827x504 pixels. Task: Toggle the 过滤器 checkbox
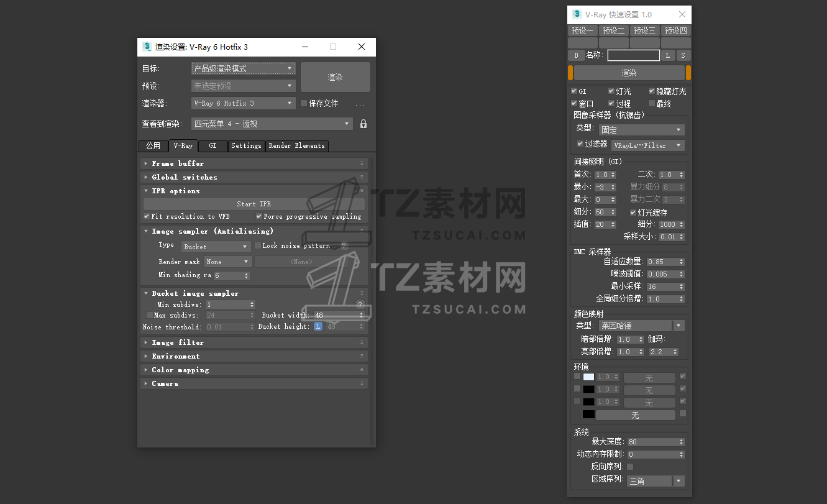click(x=580, y=144)
